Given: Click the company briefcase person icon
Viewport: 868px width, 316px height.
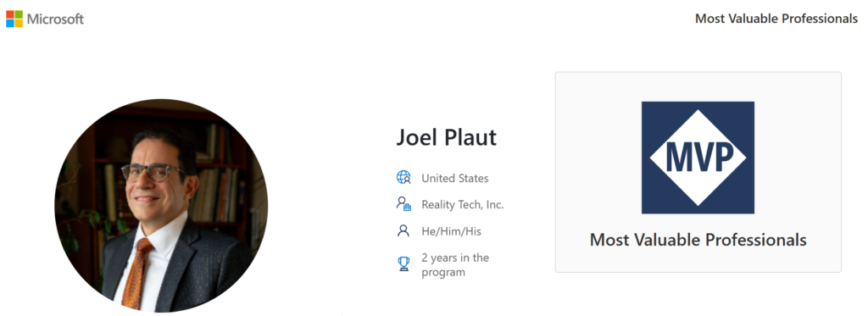Looking at the screenshot, I should (403, 204).
